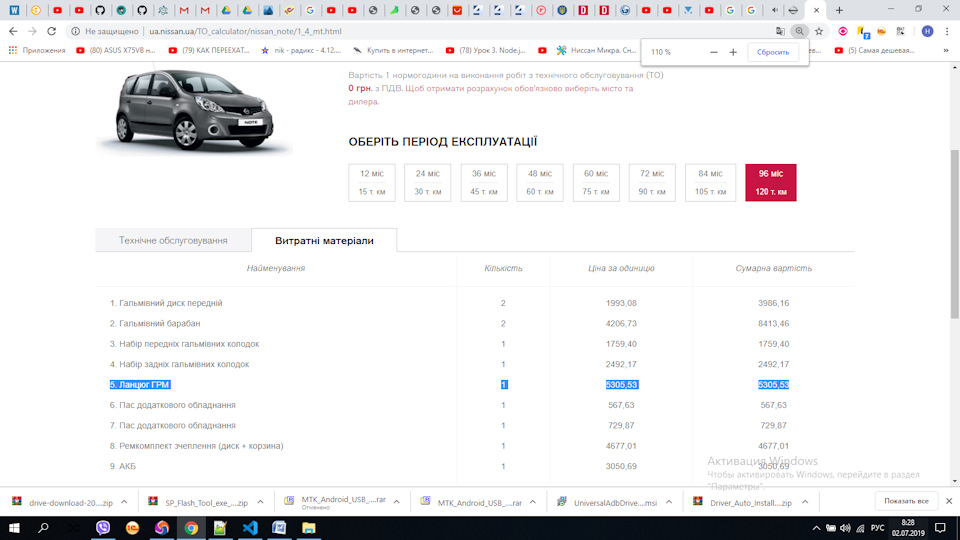Show hidden tray icons chevron
Viewport: 960px width, 540px height.
tap(816, 528)
